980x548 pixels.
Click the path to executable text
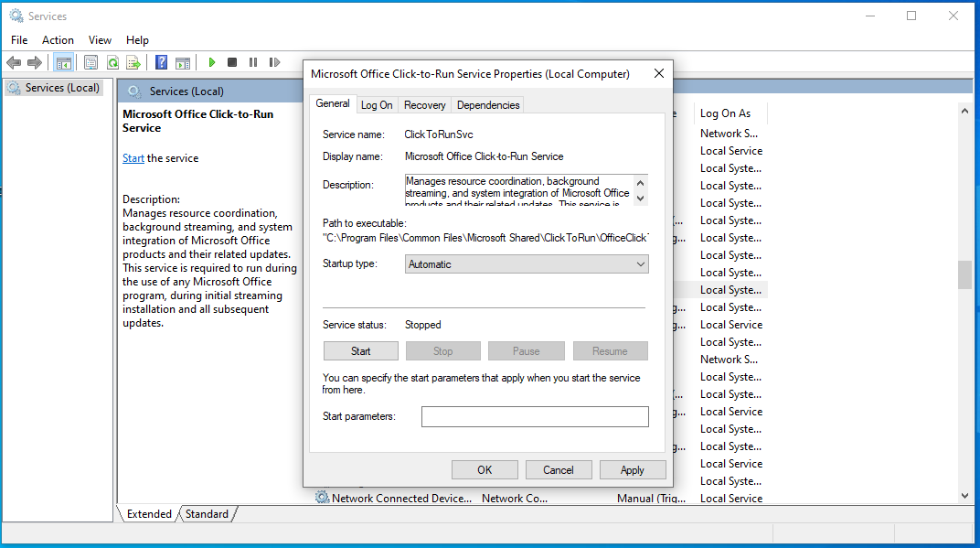[x=485, y=238]
